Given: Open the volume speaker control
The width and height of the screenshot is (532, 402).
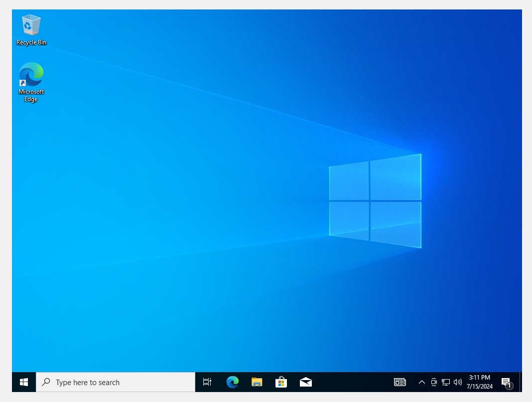Looking at the screenshot, I should [x=457, y=383].
